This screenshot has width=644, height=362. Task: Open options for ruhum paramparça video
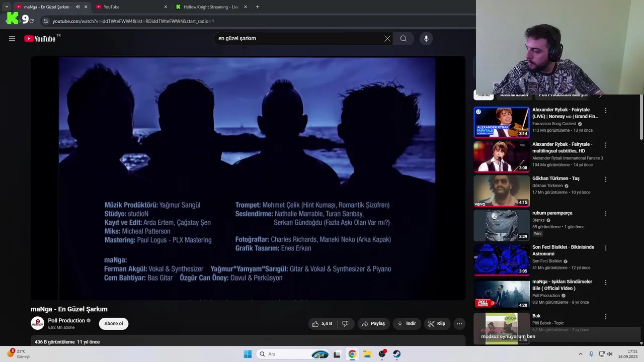(606, 214)
